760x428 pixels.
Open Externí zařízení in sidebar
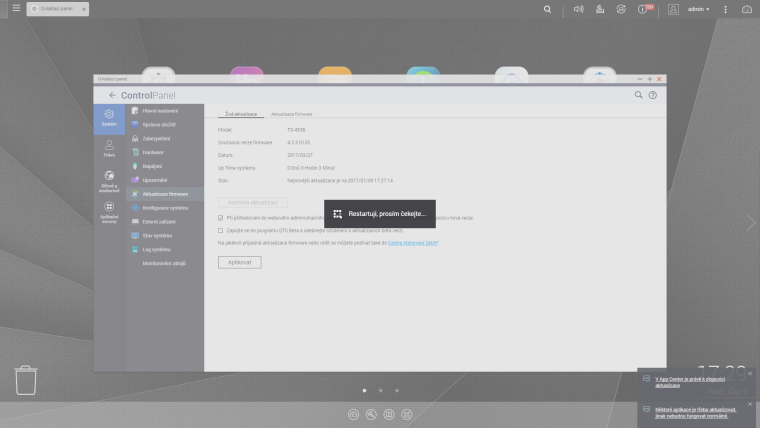coord(165,222)
